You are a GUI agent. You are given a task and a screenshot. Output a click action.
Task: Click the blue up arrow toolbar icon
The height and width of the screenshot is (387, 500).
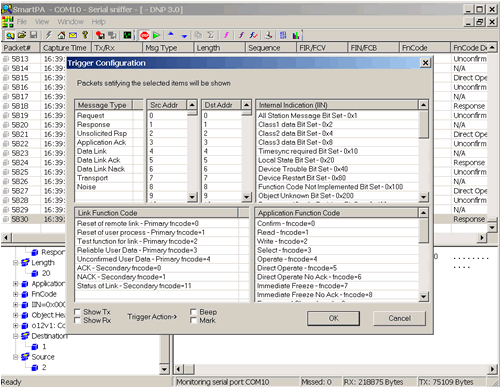[x=171, y=34]
